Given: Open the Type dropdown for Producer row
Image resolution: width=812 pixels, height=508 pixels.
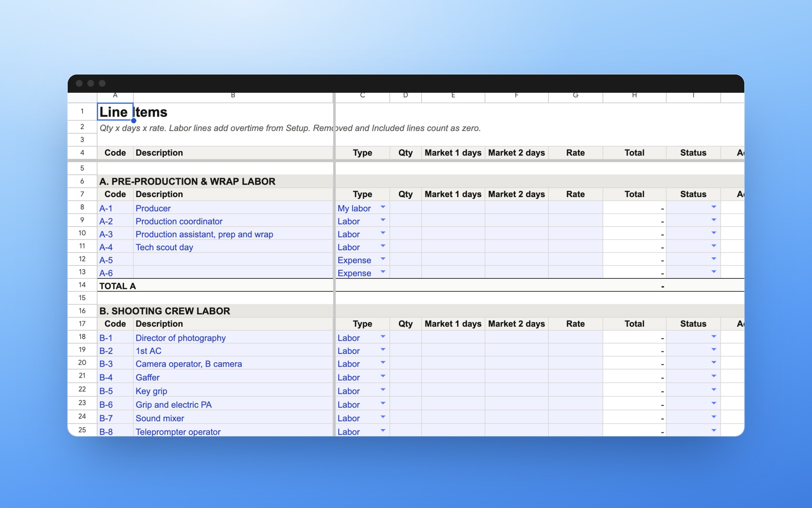Looking at the screenshot, I should pyautogui.click(x=383, y=207).
